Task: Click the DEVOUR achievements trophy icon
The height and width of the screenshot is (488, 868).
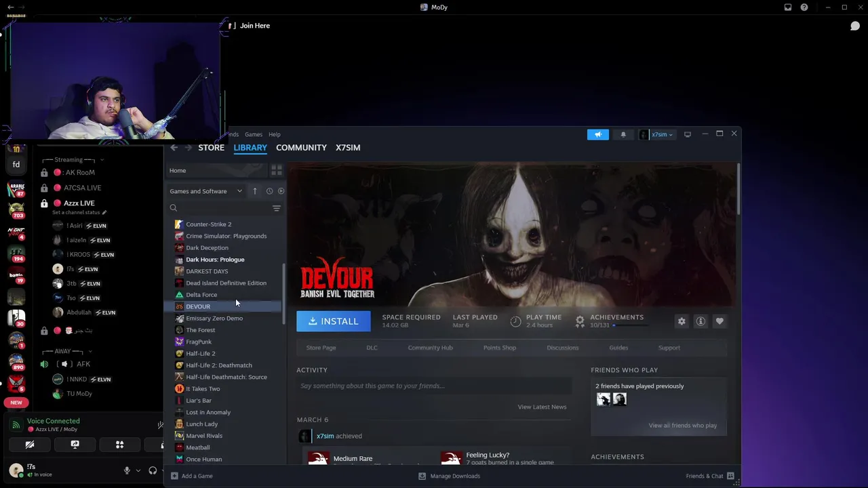Action: 580,321
